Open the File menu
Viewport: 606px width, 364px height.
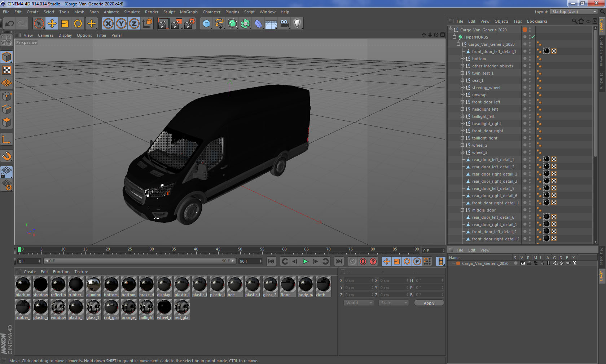(6, 12)
